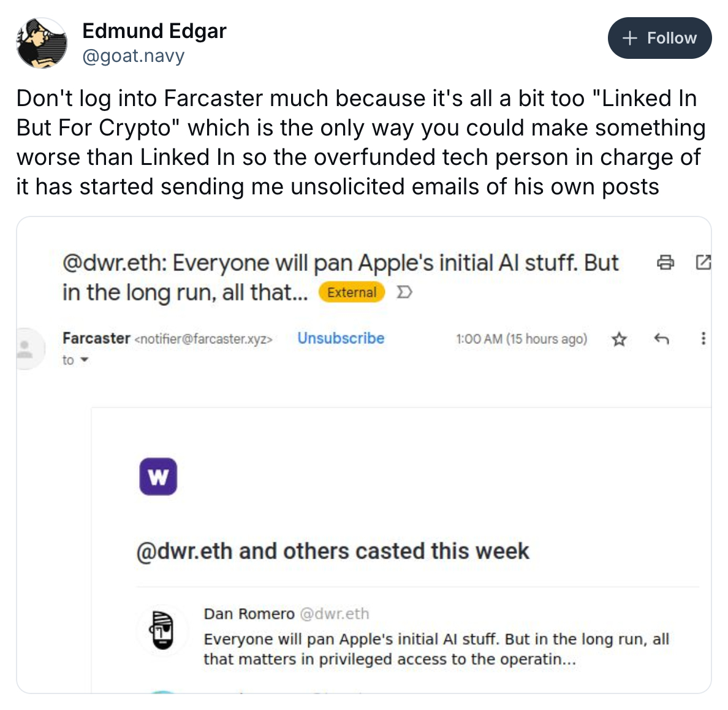Image resolution: width=728 pixels, height=710 pixels.
Task: Open email in new window icon
Action: click(703, 263)
